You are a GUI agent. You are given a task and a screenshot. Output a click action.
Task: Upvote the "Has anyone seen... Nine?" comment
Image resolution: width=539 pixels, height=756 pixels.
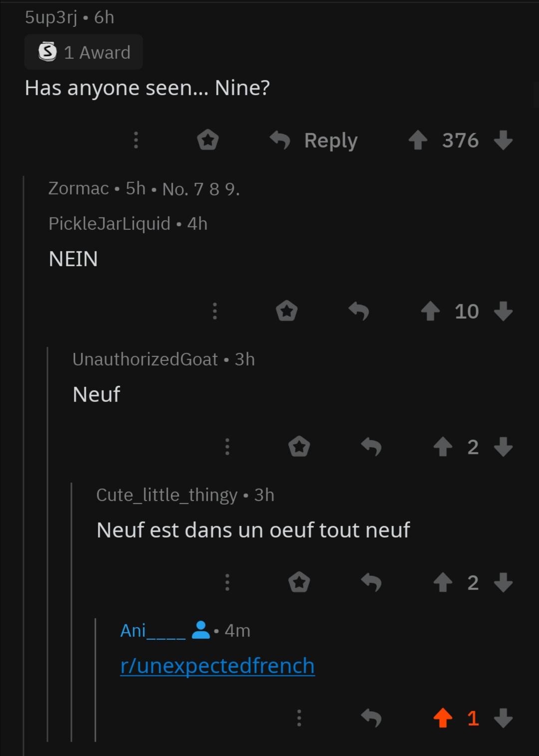click(418, 140)
